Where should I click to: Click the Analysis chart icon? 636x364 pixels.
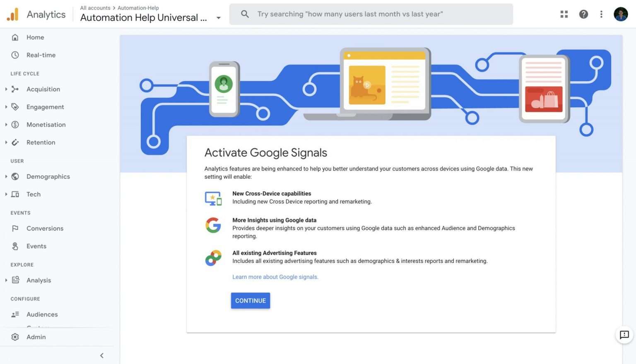[15, 280]
